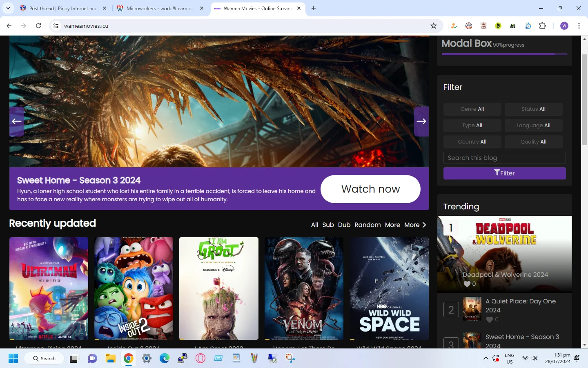This screenshot has height=368, width=588.
Task: Like A Quiet Place with heart icon
Action: 489,320
